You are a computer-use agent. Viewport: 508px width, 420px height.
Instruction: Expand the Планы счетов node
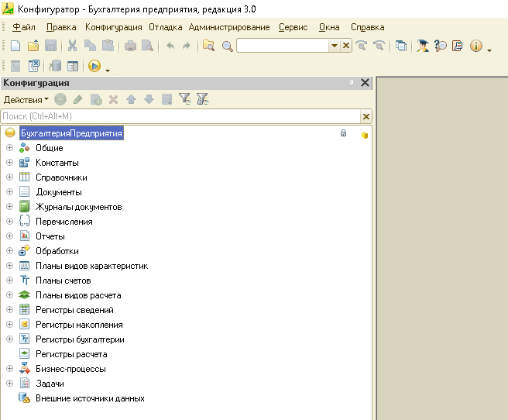10,281
